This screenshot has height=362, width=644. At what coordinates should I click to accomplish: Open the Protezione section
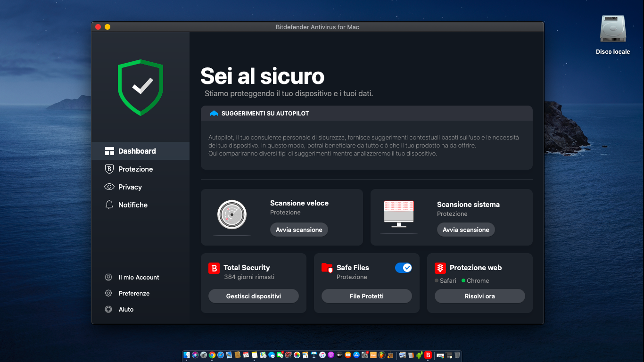[x=140, y=169]
